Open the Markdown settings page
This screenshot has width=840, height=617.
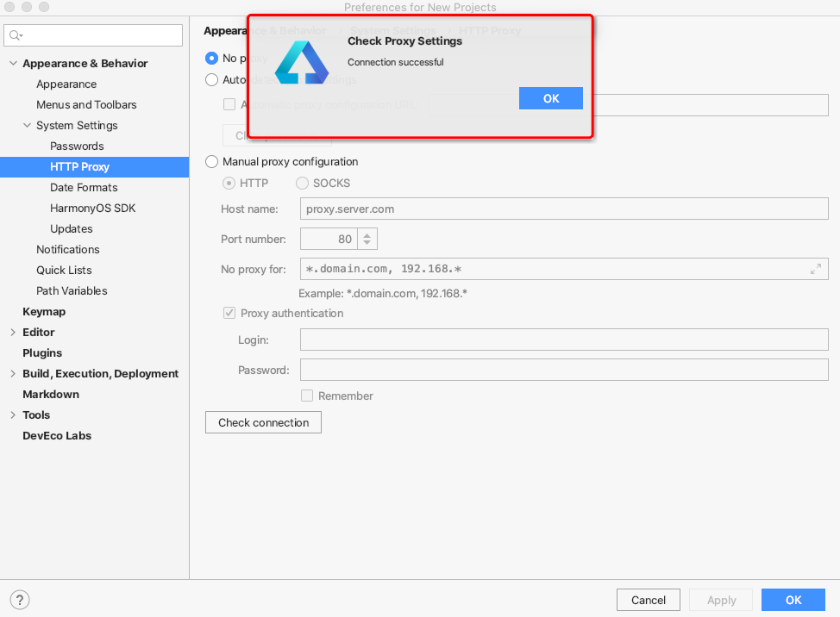point(51,395)
